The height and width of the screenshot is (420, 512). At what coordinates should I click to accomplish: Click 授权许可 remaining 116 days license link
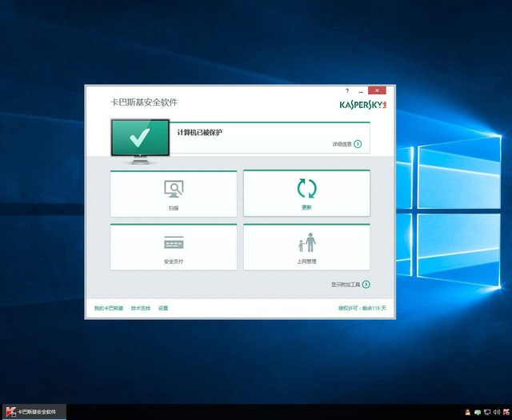click(x=362, y=308)
